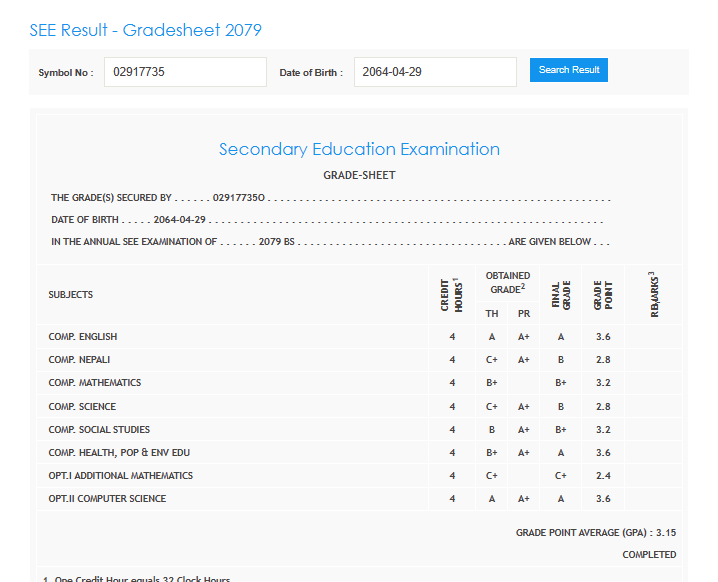This screenshot has height=582, width=718.
Task: Click the OBTAINED GRADE column header
Action: click(508, 282)
